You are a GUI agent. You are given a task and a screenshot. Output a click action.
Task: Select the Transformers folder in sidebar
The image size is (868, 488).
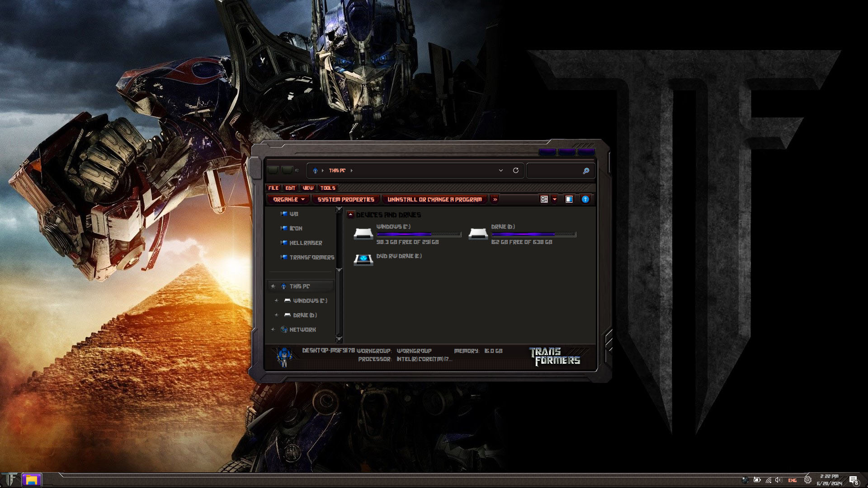(x=311, y=257)
